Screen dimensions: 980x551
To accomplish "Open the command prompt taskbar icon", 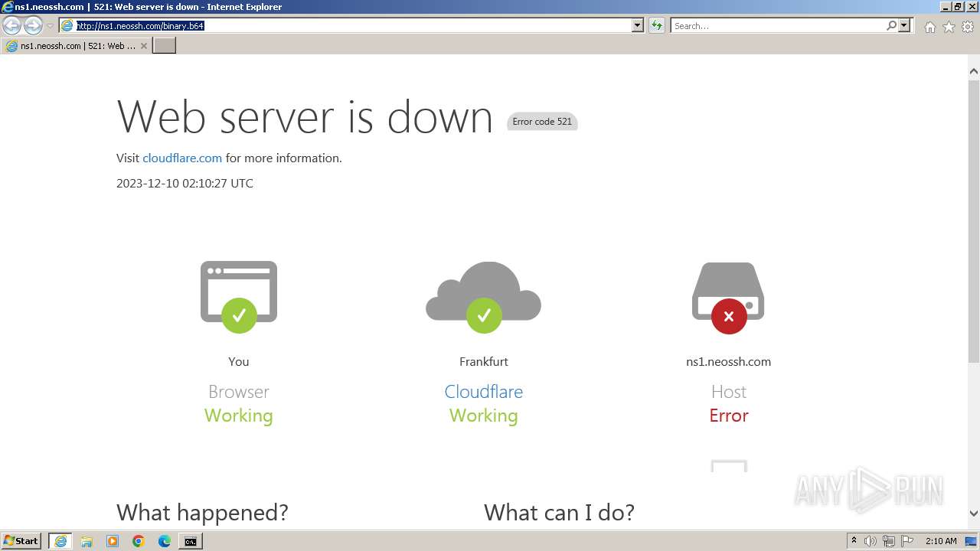I will pos(190,541).
